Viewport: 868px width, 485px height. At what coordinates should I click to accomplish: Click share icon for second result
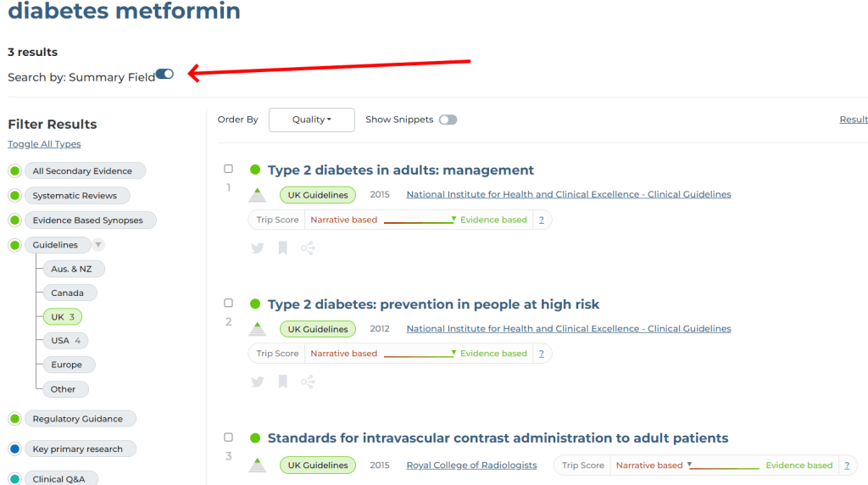pyautogui.click(x=308, y=382)
